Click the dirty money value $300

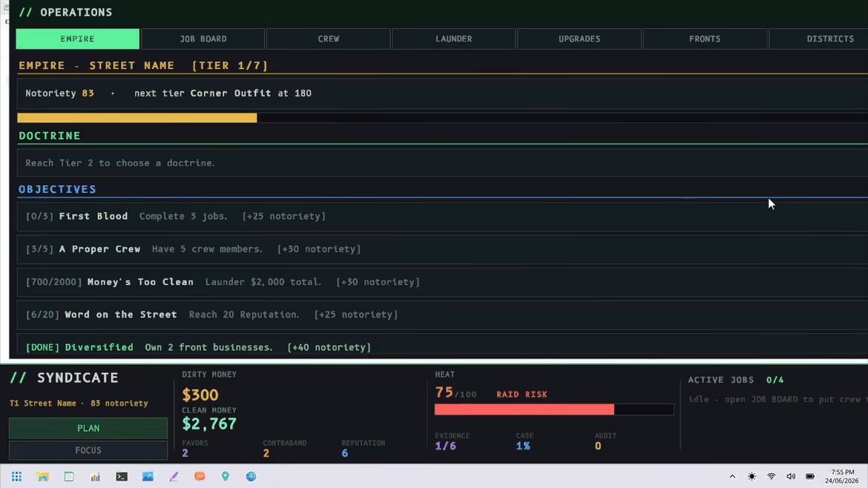[x=200, y=395]
